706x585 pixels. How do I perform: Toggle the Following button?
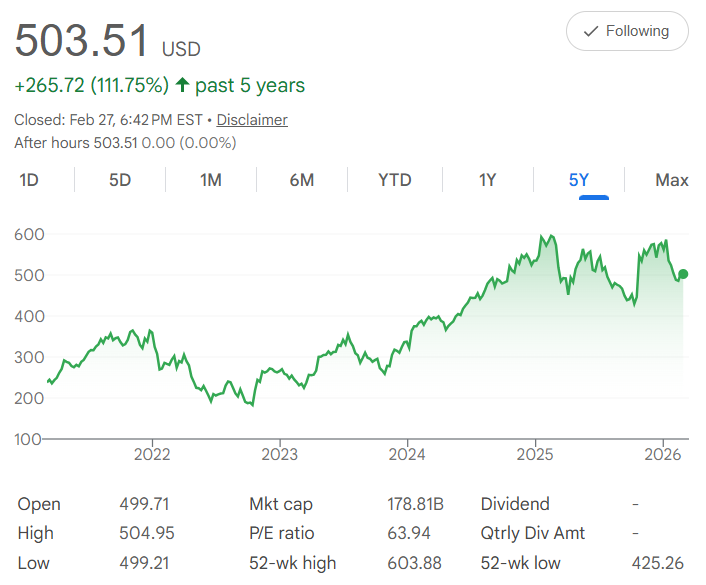(627, 31)
